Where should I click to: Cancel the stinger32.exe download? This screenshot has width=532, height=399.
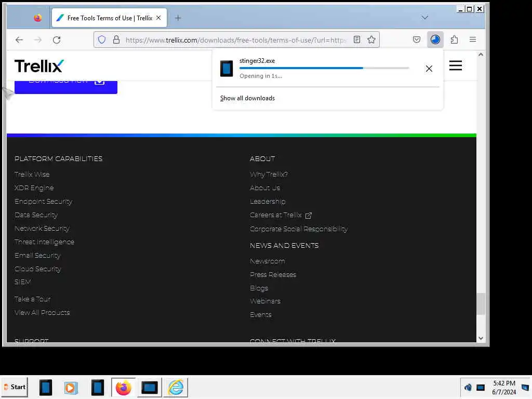(x=429, y=69)
